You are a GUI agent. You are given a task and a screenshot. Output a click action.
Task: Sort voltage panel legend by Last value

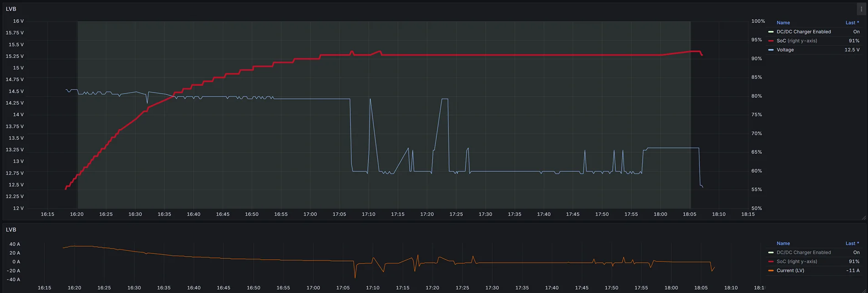tap(852, 23)
